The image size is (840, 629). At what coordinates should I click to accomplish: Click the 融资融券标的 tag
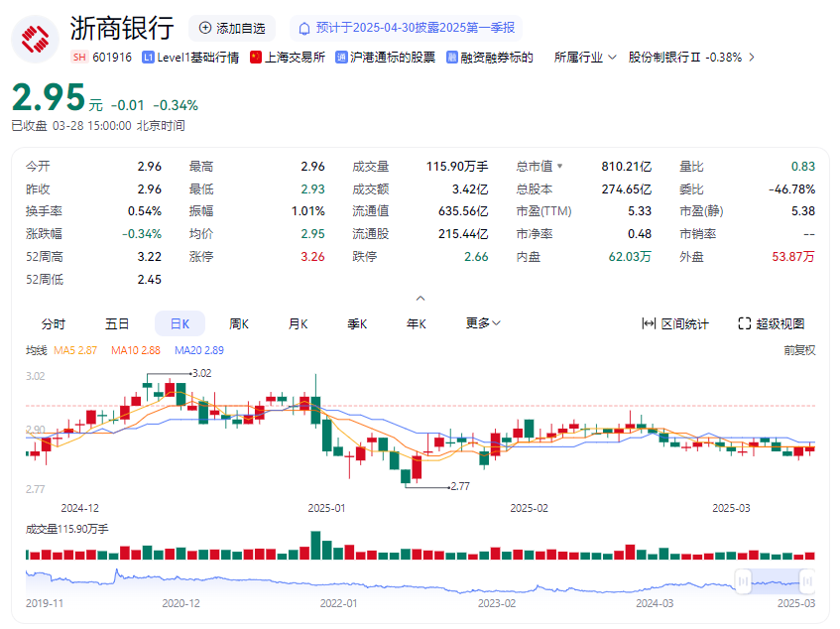(497, 58)
